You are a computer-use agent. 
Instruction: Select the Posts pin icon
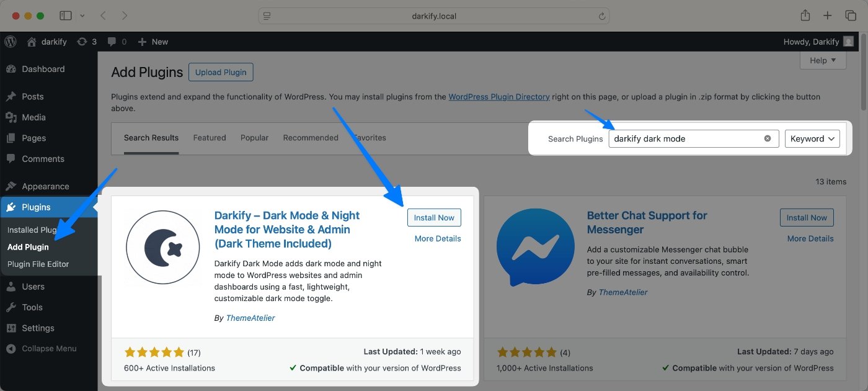click(x=12, y=96)
